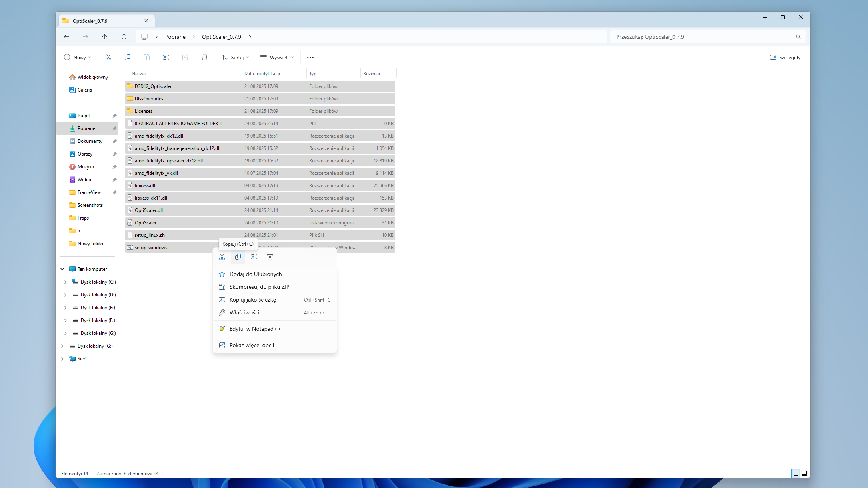Open the Nowy dropdown menu

pos(78,57)
